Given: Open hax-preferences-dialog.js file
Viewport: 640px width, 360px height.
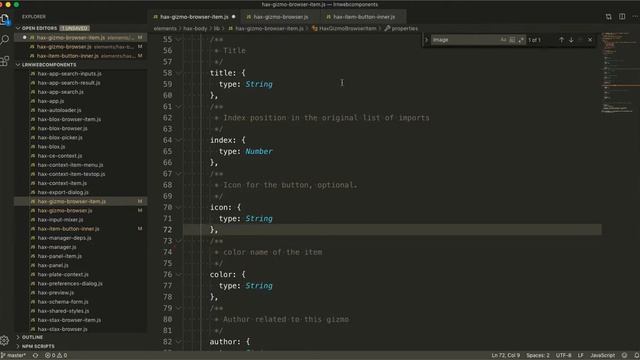Looking at the screenshot, I should [70, 284].
